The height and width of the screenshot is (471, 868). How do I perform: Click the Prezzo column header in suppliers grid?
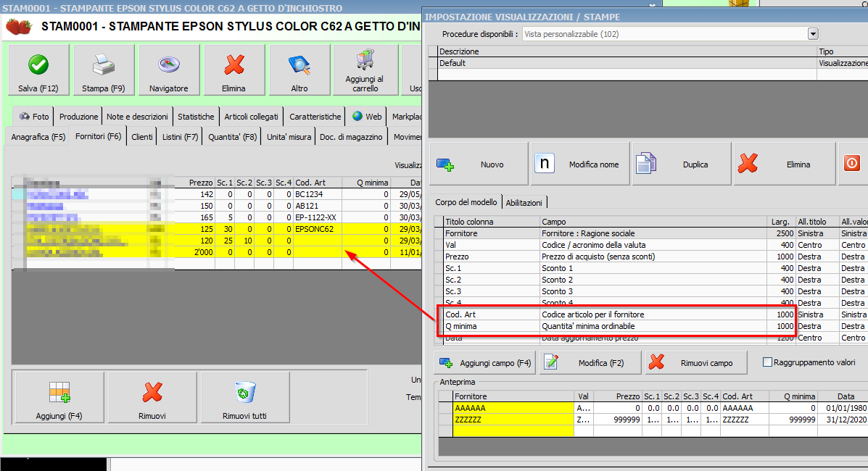194,183
